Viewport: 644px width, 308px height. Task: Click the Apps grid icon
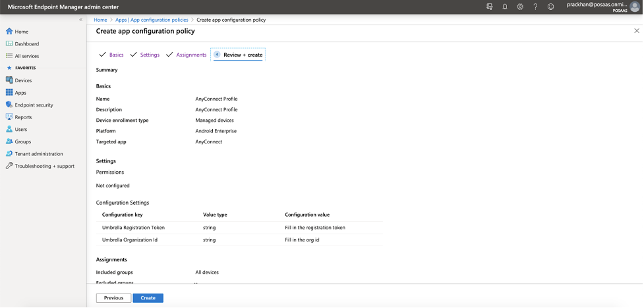(9, 93)
